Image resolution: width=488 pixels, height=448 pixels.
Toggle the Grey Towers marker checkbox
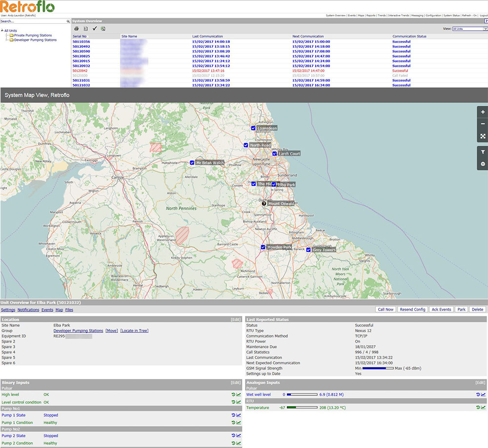tap(308, 250)
